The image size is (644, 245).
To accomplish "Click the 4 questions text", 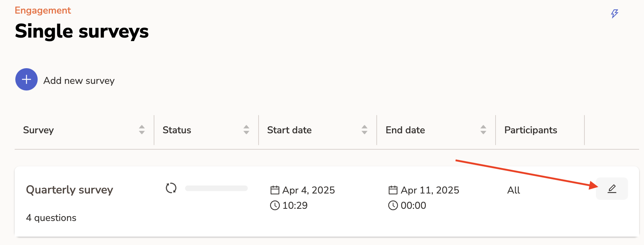I will (x=51, y=218).
